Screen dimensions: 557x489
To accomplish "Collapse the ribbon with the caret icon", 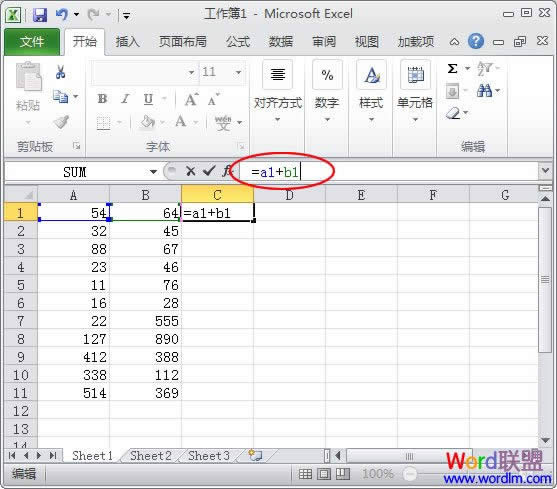I will tap(454, 42).
